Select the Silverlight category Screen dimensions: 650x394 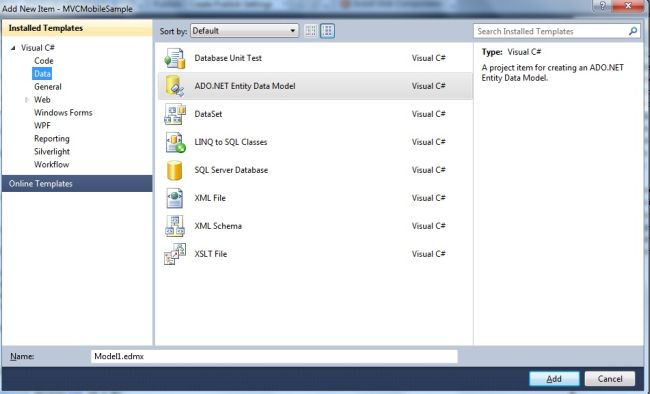click(52, 152)
